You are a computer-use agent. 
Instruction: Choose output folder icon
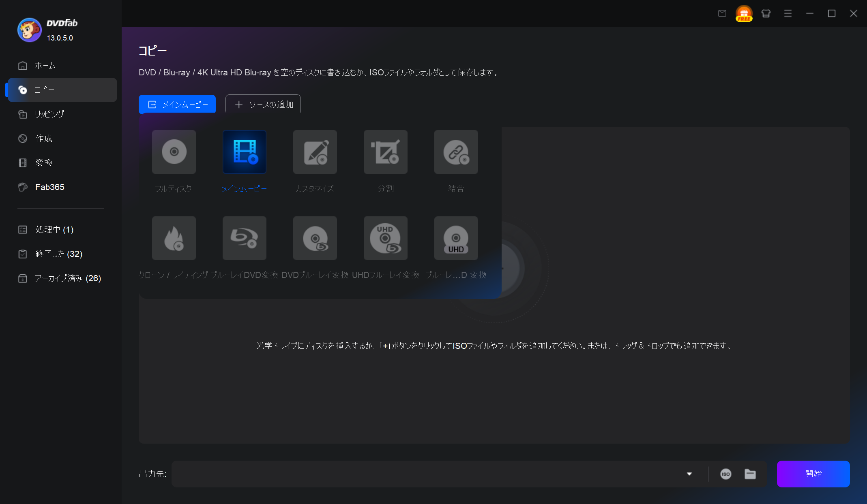click(x=750, y=474)
